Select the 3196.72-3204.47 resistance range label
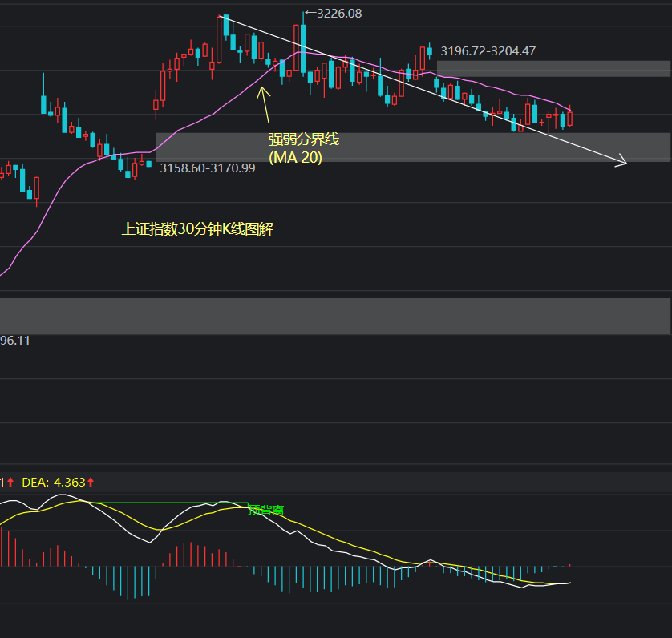Screen dimensions: 672x638 pos(488,51)
